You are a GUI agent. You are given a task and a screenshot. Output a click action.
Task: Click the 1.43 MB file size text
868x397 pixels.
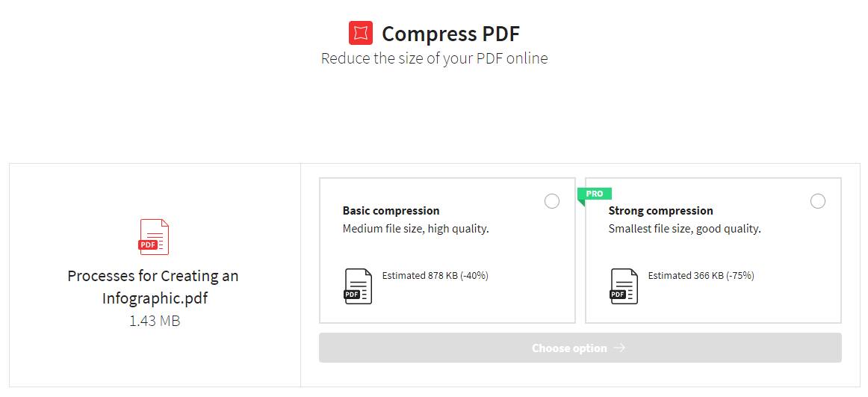[x=155, y=321]
